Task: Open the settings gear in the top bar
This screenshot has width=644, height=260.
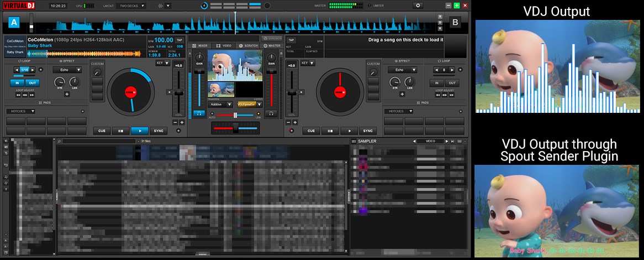Action: [x=418, y=6]
